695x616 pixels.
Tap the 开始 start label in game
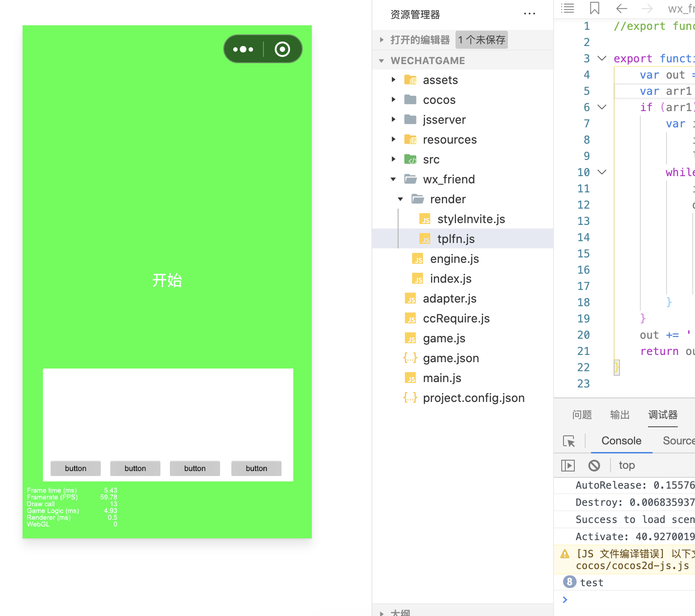pos(167,280)
